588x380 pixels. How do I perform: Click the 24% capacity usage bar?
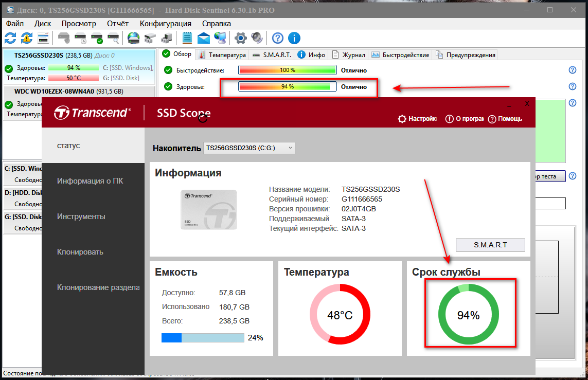tap(203, 338)
